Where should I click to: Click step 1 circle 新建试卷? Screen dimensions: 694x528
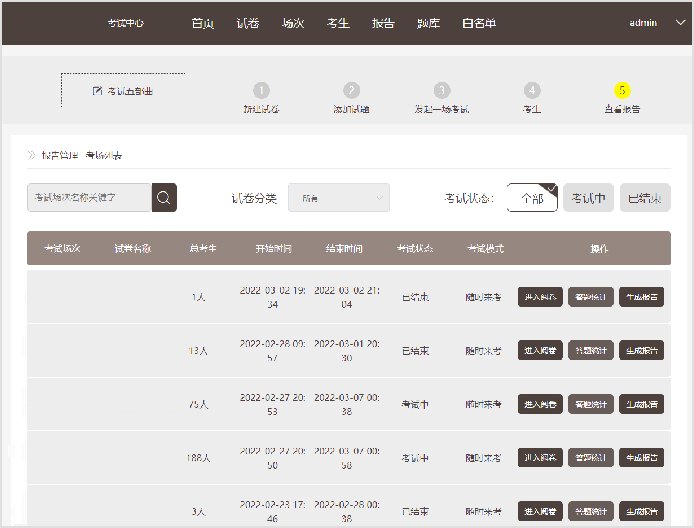click(261, 90)
